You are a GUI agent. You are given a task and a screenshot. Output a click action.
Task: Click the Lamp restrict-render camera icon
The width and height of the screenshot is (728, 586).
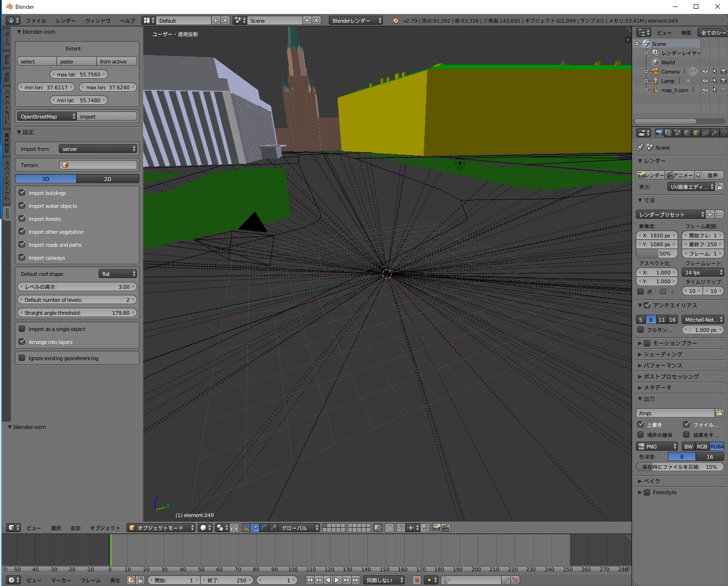click(723, 81)
